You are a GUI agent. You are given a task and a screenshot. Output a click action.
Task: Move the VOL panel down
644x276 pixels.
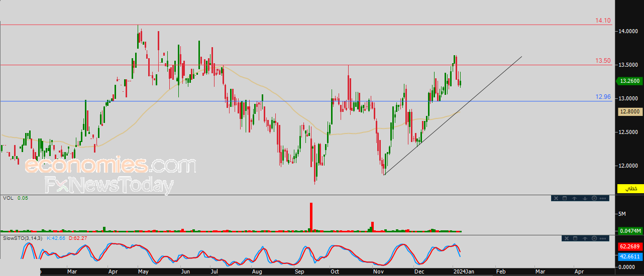(585, 198)
